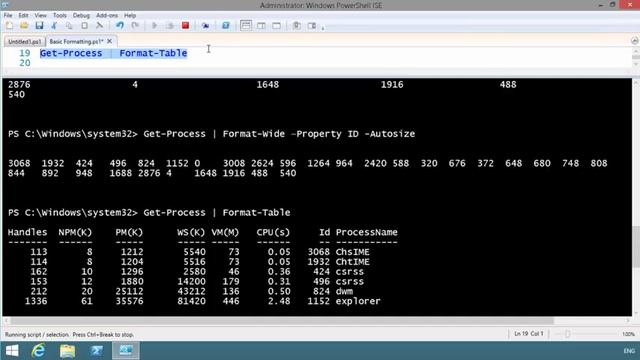Click the ChtIME process name
Screen dimensions: 640x360
click(353, 262)
